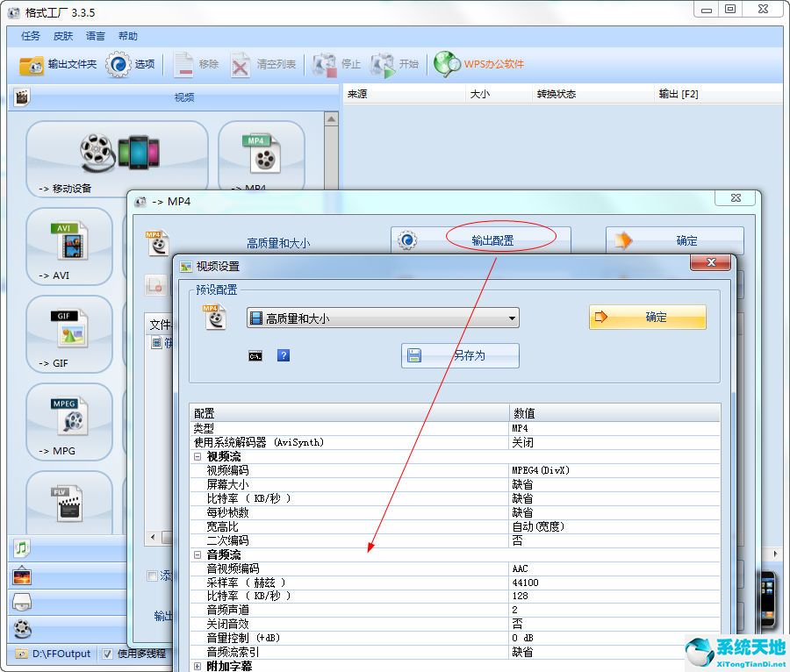Open the WPS办公软件 globe icon

click(x=447, y=64)
